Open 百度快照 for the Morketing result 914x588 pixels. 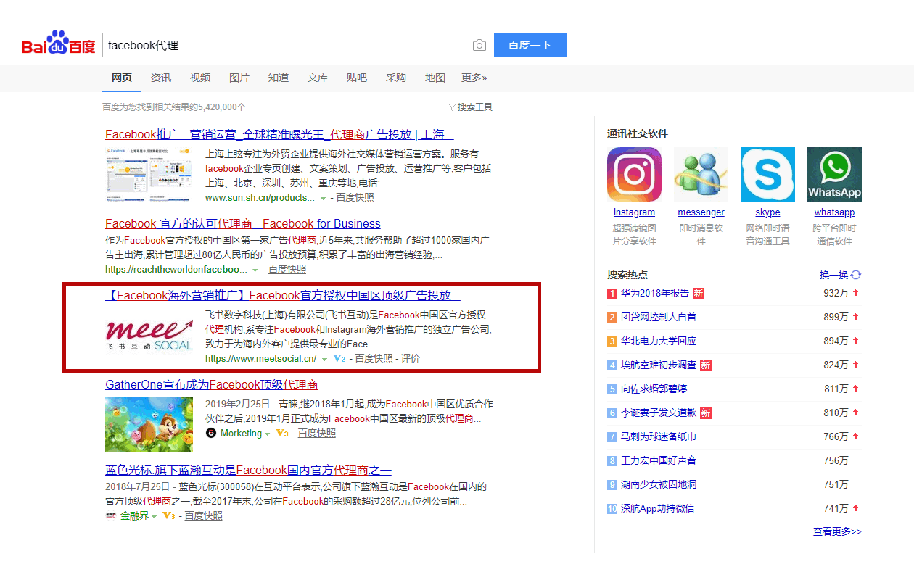tap(317, 434)
